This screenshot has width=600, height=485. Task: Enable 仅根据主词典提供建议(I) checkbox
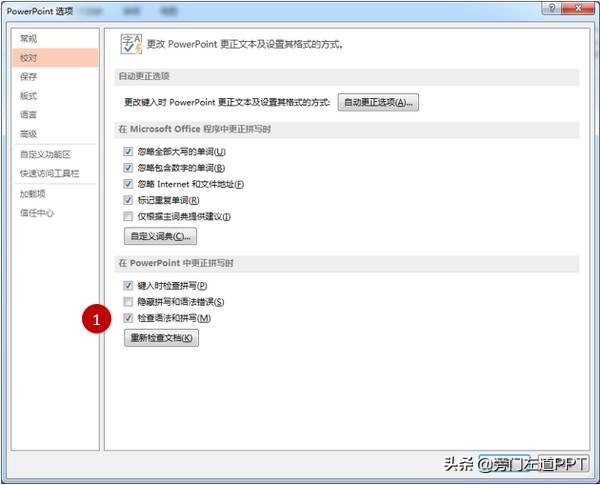click(128, 217)
